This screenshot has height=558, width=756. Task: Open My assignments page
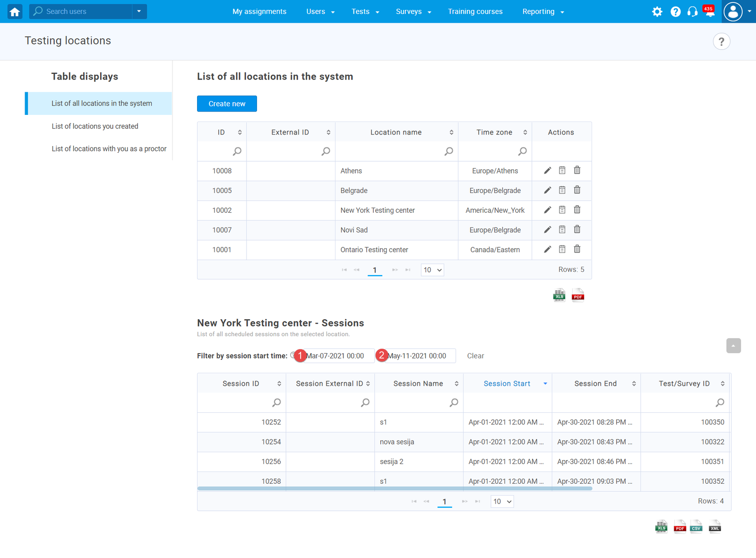tap(259, 12)
